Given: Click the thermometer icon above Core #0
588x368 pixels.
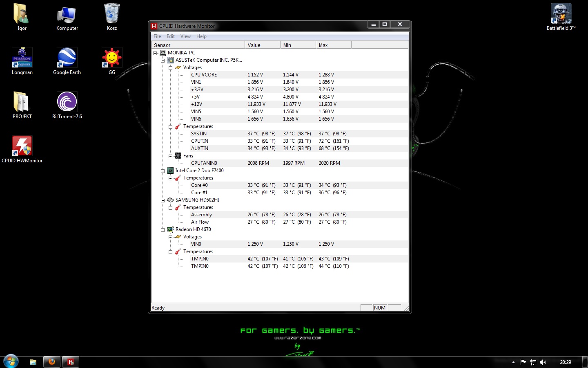Looking at the screenshot, I should [x=178, y=178].
